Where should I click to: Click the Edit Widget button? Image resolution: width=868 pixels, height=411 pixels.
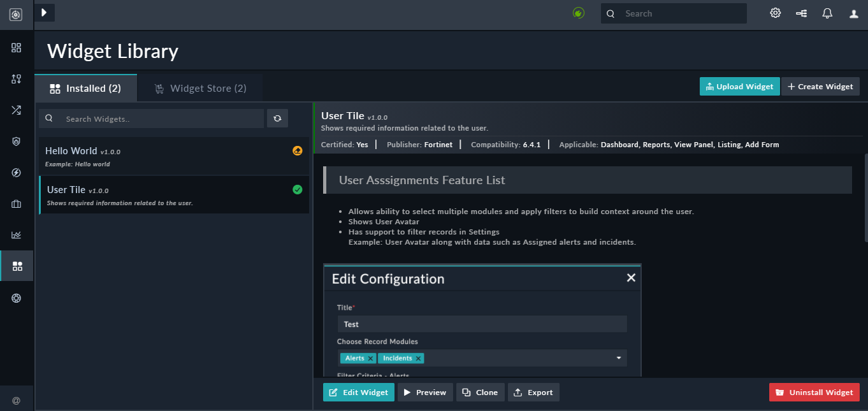(x=359, y=392)
